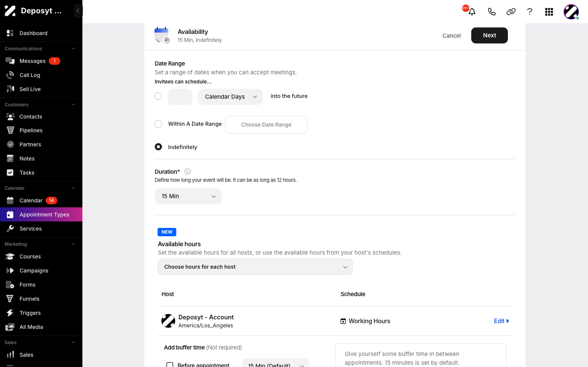
Task: Click the Next button
Action: 490,35
